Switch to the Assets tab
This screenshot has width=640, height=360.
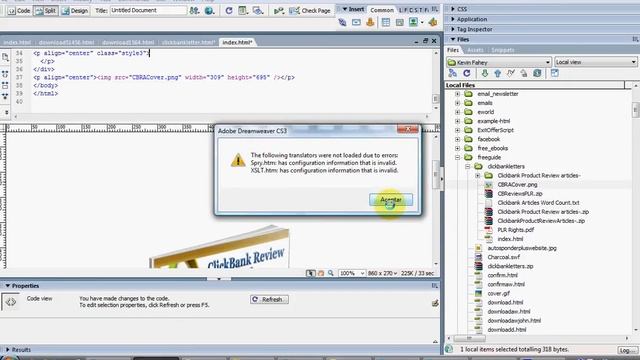[475, 50]
